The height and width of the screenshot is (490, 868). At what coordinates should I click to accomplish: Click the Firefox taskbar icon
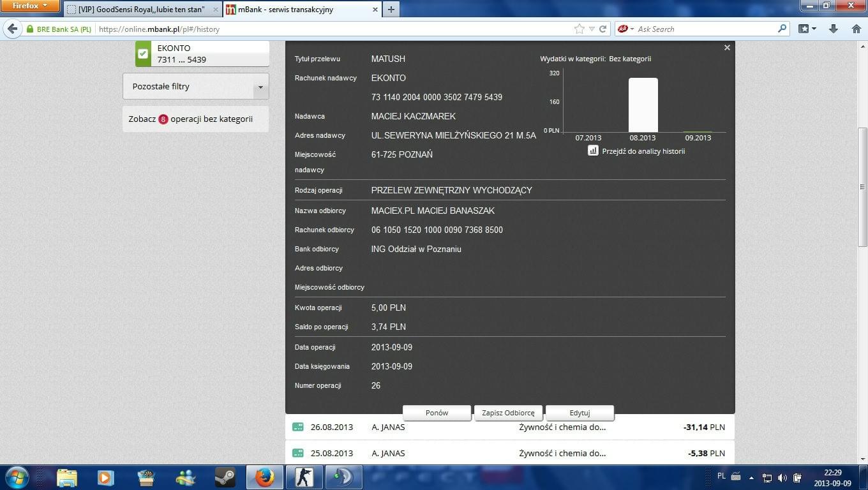[264, 477]
